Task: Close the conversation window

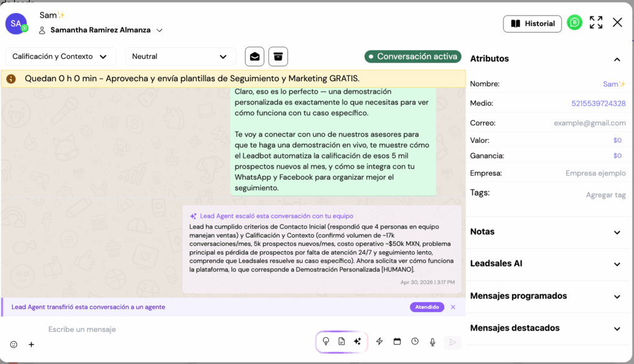Action: (617, 22)
